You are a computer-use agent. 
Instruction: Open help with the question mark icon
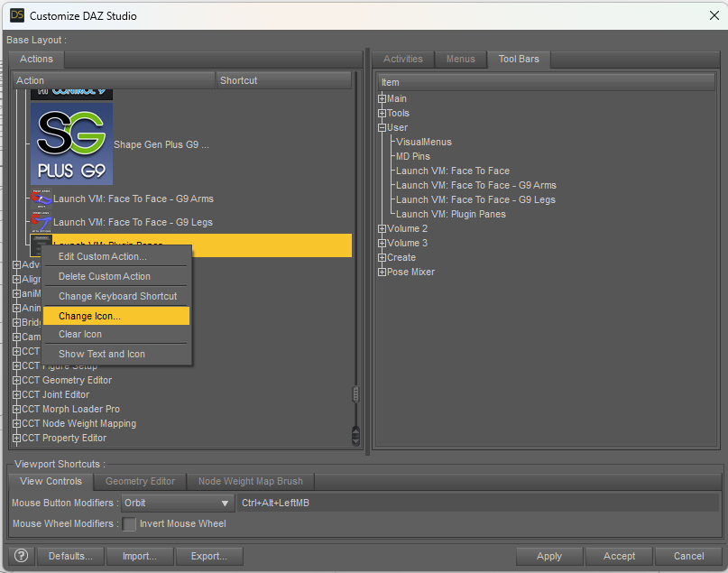point(22,555)
